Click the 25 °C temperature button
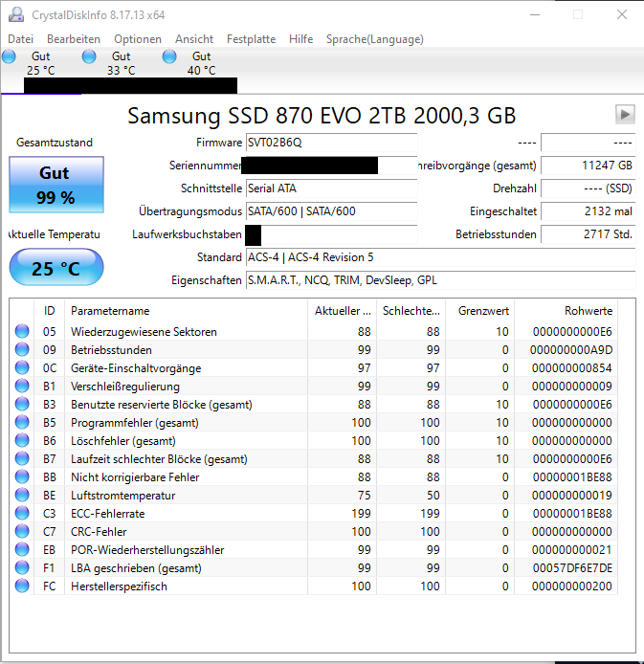Viewport: 644px width, 664px height. click(x=56, y=268)
